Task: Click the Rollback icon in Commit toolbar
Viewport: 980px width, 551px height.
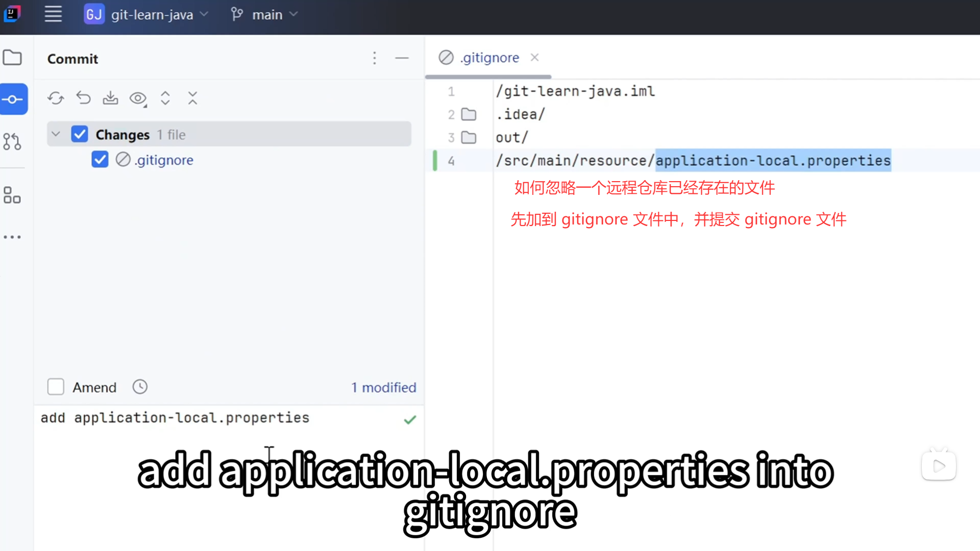Action: tap(83, 98)
